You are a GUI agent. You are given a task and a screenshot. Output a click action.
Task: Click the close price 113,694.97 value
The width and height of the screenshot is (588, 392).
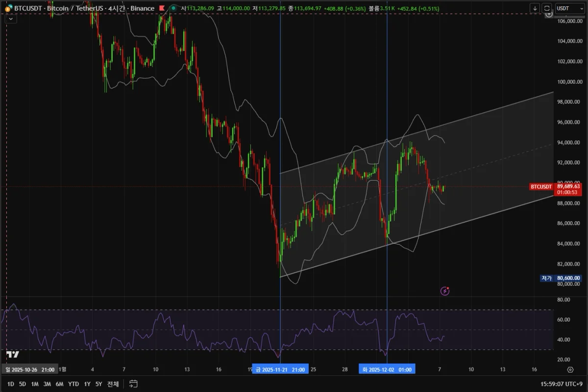[x=308, y=8]
